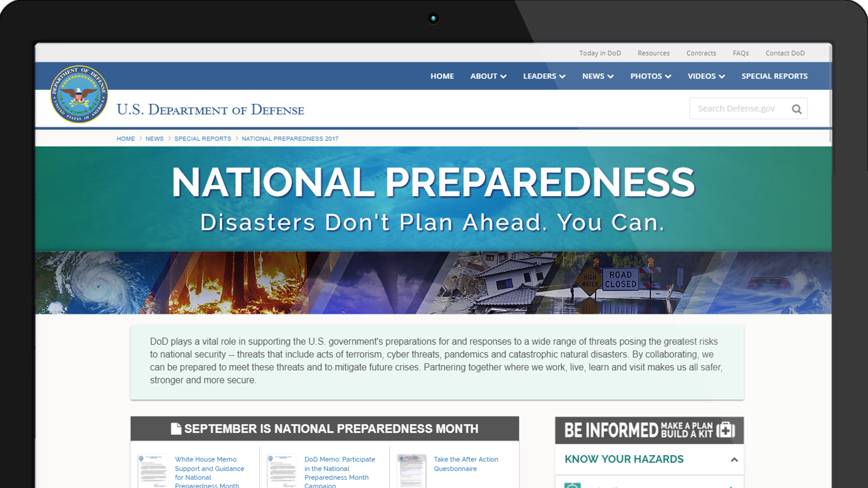Select the HOME menu item
The image size is (868, 488).
[442, 76]
